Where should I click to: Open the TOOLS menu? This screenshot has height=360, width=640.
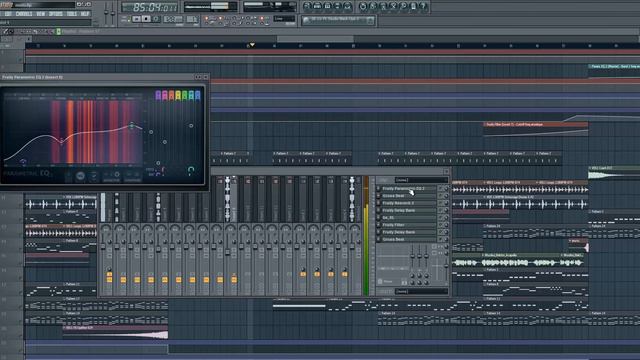[71, 14]
